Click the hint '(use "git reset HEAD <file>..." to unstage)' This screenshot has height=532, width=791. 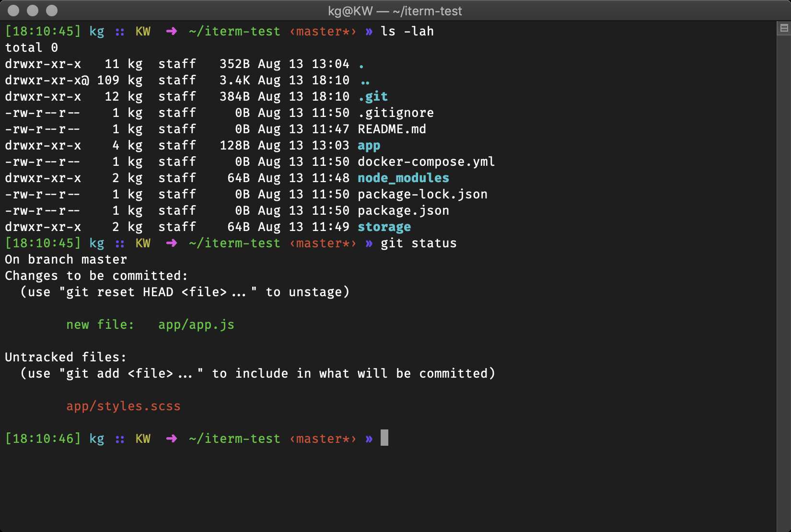[185, 292]
